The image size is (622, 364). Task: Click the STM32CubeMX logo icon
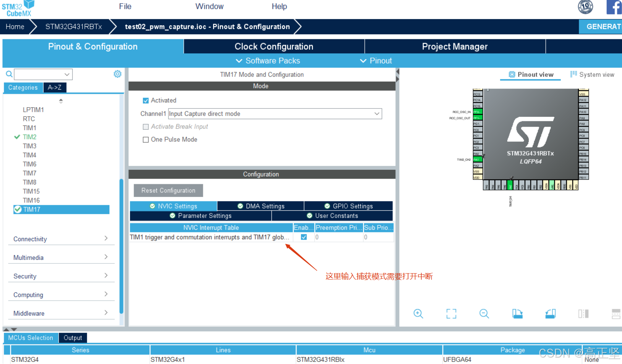coord(18,8)
